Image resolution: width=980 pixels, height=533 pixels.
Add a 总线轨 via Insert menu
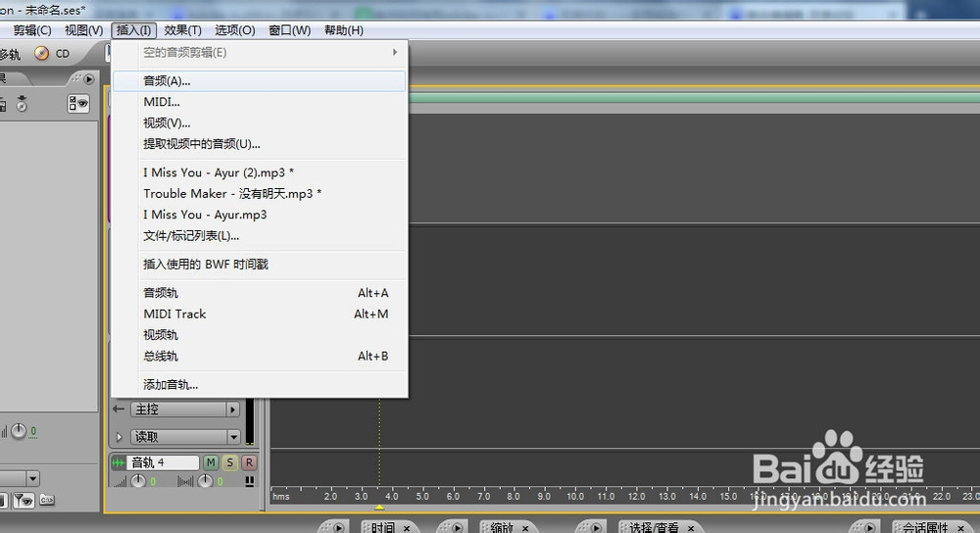click(x=259, y=357)
